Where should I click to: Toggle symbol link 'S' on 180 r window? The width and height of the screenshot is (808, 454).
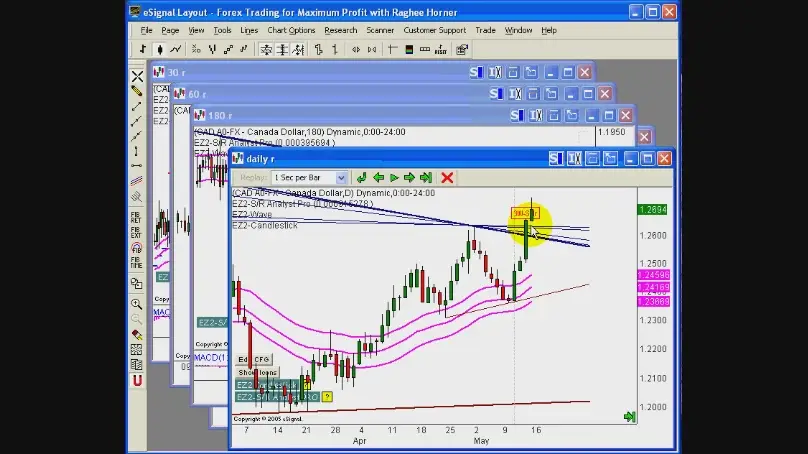pyautogui.click(x=517, y=115)
